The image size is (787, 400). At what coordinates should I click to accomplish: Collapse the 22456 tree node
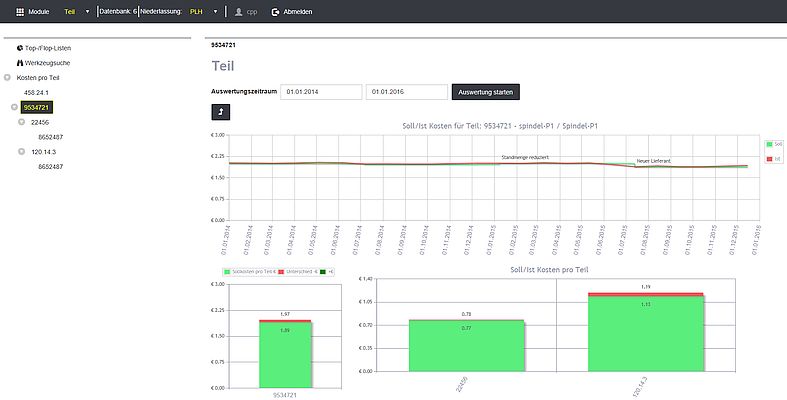pyautogui.click(x=22, y=122)
